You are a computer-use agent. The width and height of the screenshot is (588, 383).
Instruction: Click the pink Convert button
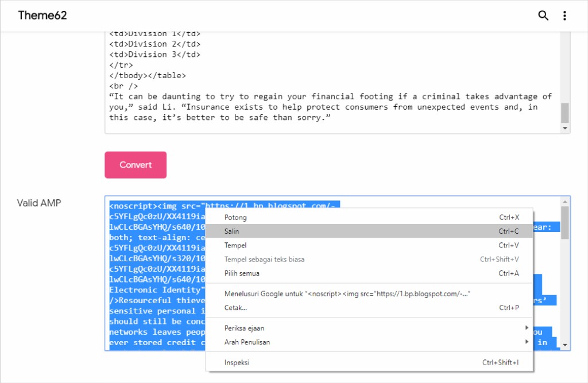pyautogui.click(x=136, y=165)
